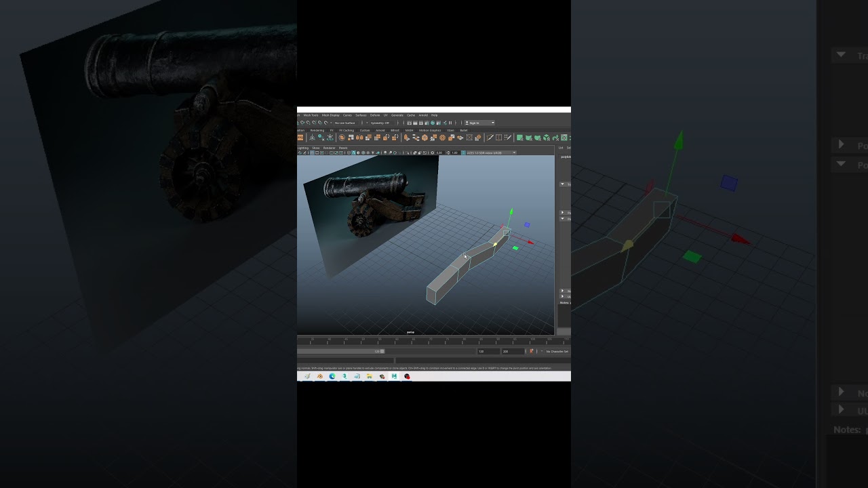This screenshot has height=488, width=868.
Task: Click the green Y-axis arrow of manipulator
Action: pyautogui.click(x=511, y=212)
